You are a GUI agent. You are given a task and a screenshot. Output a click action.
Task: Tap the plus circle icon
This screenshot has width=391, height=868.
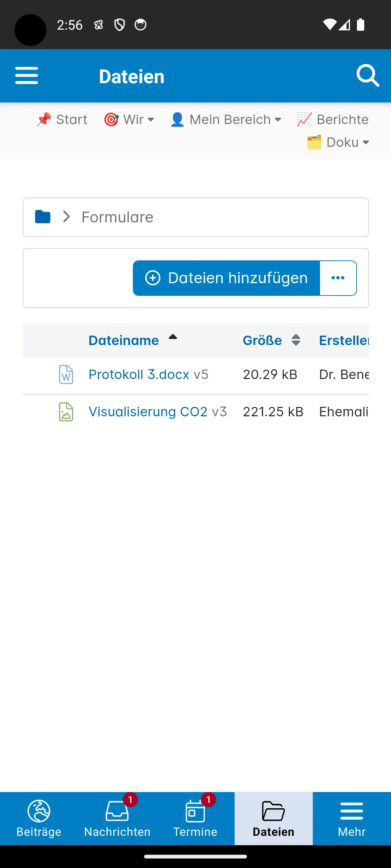[153, 278]
